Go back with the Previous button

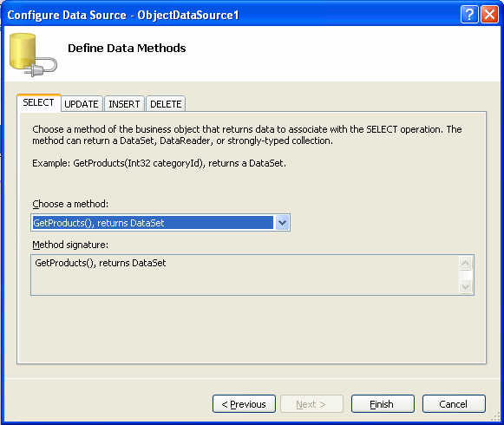(244, 404)
